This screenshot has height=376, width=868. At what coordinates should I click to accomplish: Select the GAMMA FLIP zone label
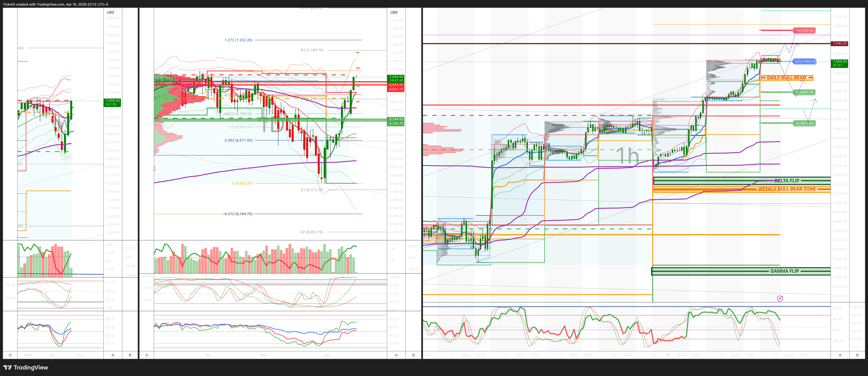[784, 271]
